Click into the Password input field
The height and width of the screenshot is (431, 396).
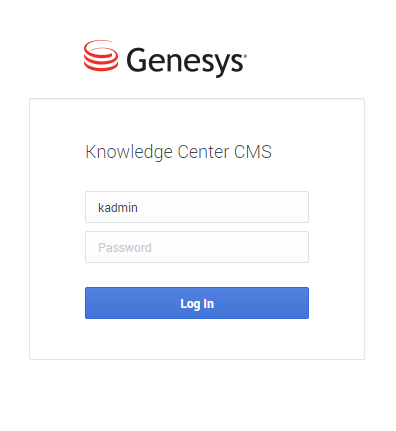click(197, 247)
